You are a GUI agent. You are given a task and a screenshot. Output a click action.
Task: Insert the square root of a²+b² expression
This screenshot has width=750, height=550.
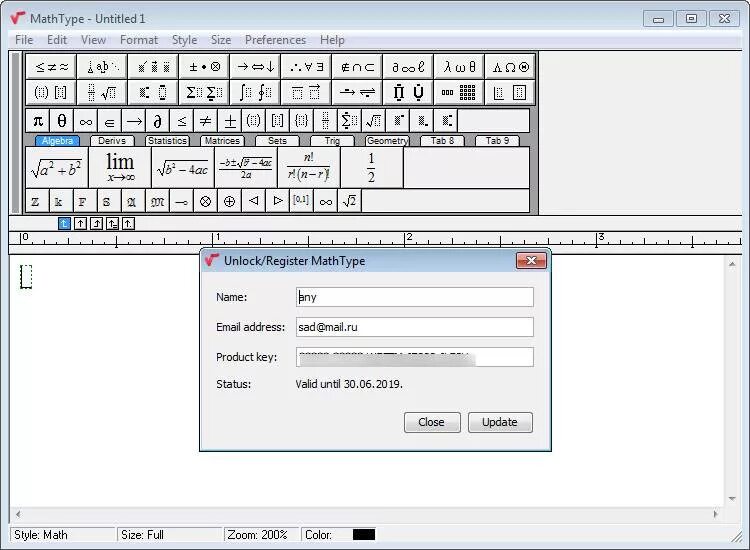pos(56,168)
